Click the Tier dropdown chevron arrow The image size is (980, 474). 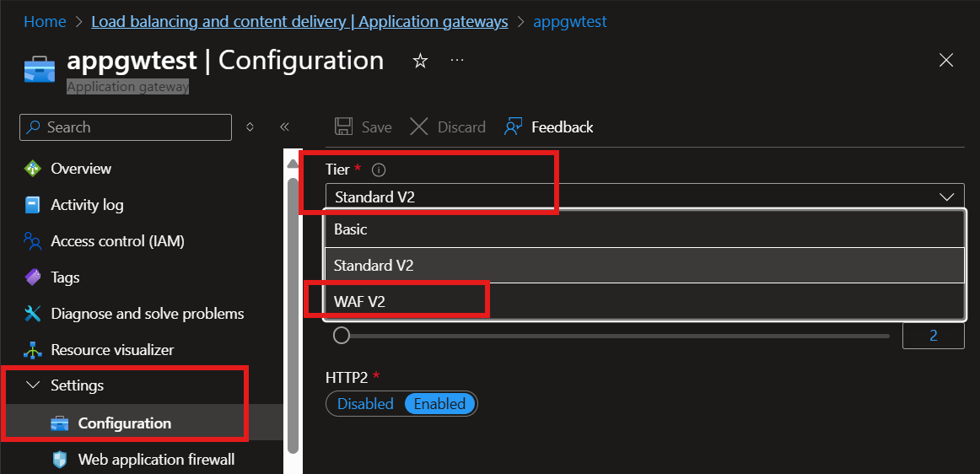(946, 197)
